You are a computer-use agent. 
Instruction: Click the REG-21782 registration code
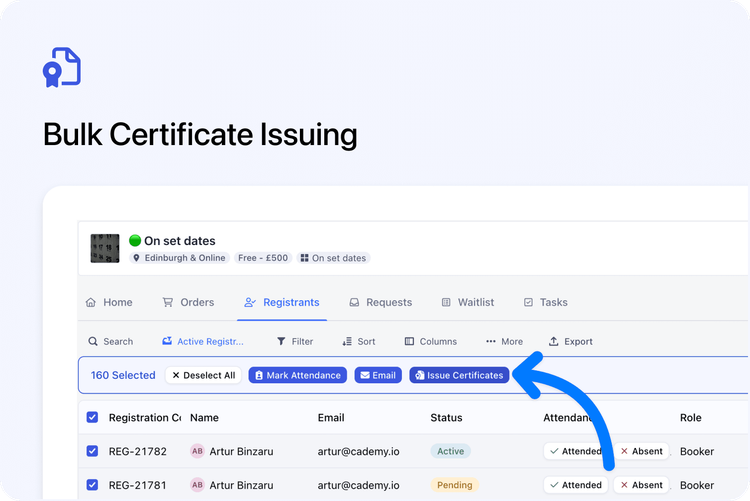(138, 451)
